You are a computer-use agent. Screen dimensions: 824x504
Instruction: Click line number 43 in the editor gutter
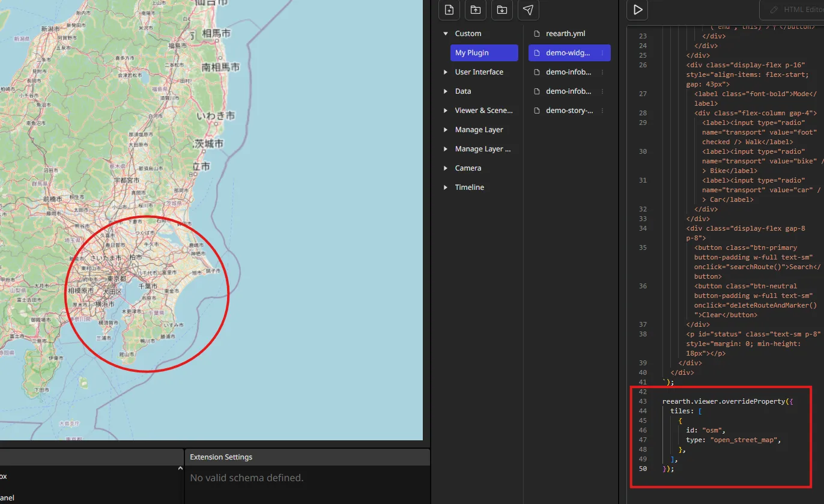[x=643, y=401]
